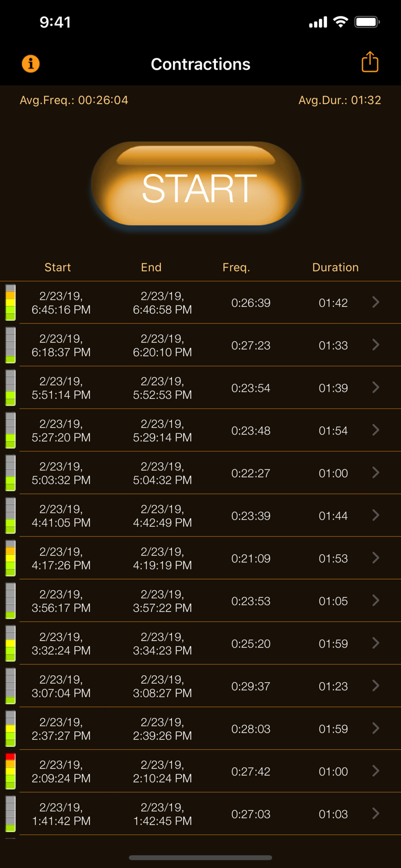Tap the Avg.Dur. 01:32 label
This screenshot has height=868, width=401.
(x=339, y=100)
